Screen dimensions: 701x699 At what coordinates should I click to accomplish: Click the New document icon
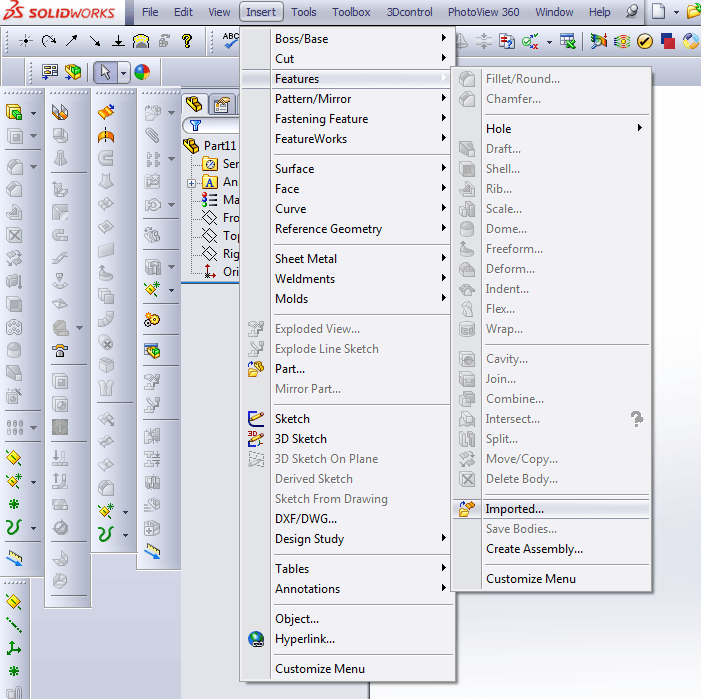click(x=659, y=12)
